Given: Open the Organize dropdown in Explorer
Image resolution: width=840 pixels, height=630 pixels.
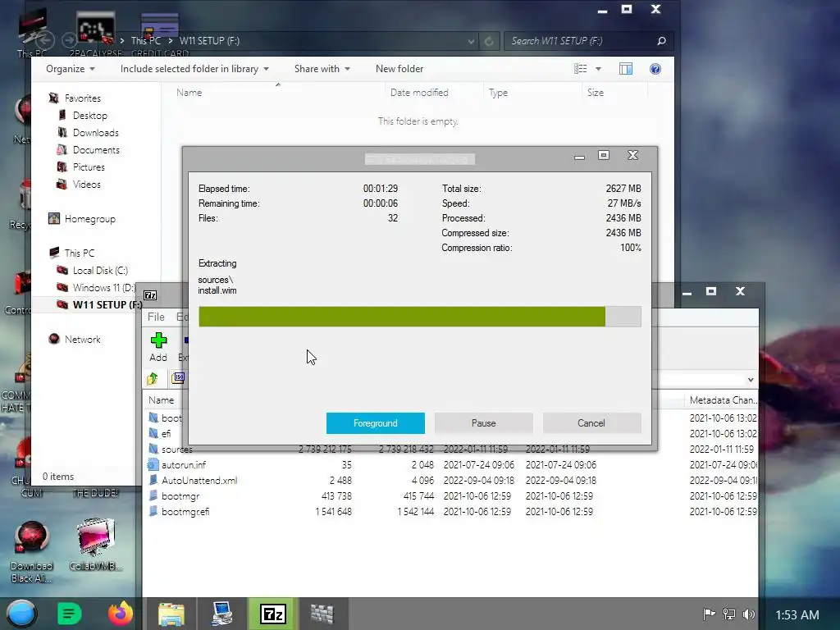Looking at the screenshot, I should point(71,69).
